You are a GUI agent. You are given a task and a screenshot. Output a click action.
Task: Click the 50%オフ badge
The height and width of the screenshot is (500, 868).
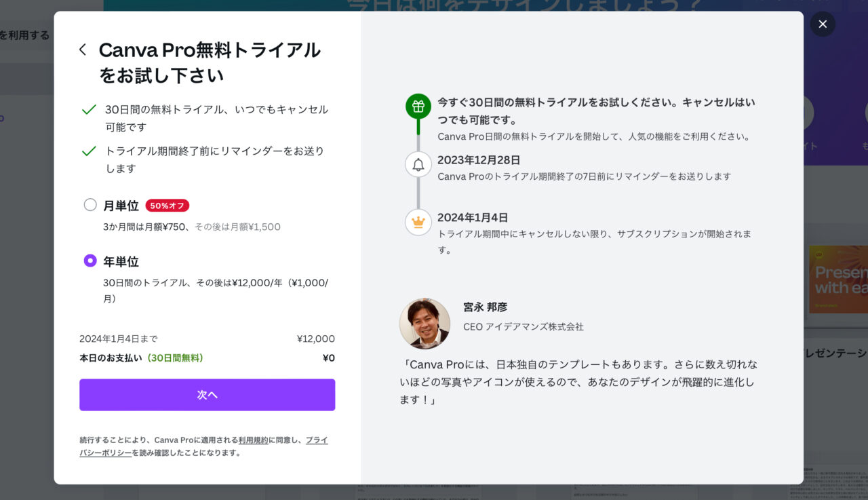point(167,206)
